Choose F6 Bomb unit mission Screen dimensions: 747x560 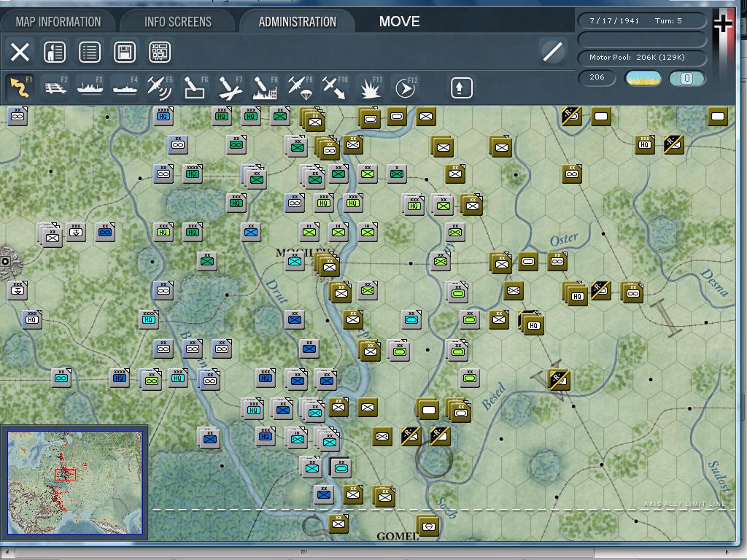(195, 87)
